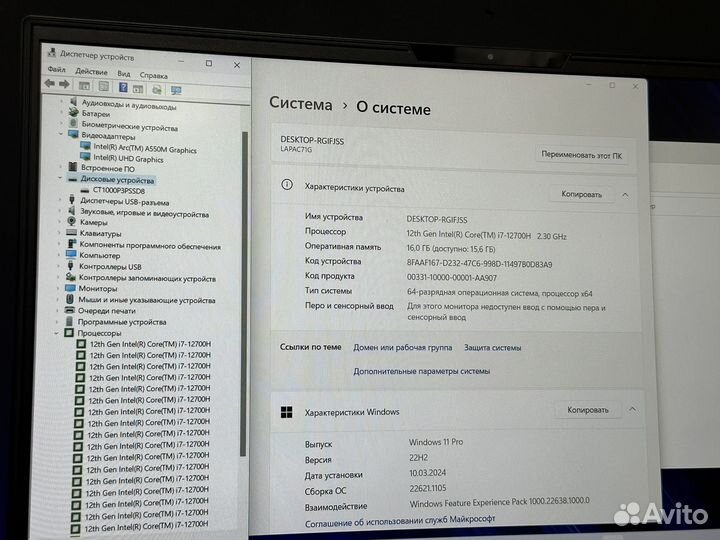Open the Вид menu
The image size is (720, 540).
click(124, 73)
